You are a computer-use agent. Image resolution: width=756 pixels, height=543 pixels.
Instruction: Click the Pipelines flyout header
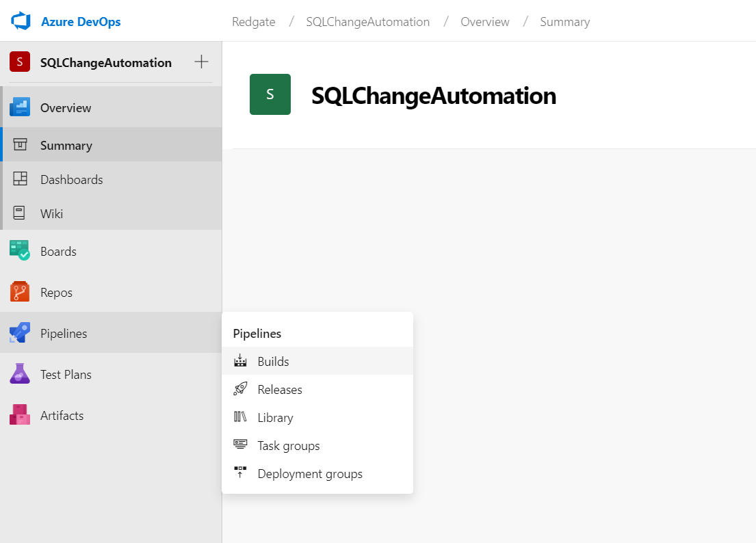257,334
